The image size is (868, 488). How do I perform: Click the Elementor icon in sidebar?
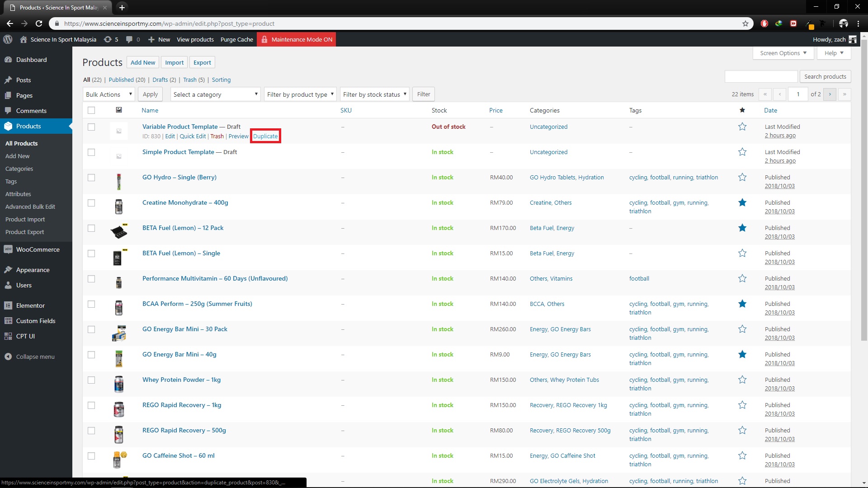tap(8, 305)
